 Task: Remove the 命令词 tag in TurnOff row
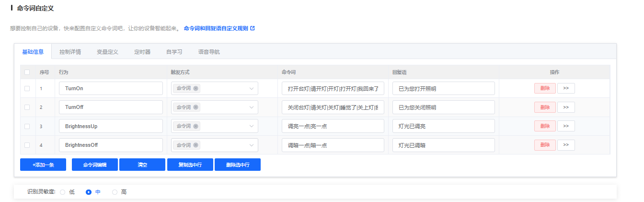pos(196,107)
